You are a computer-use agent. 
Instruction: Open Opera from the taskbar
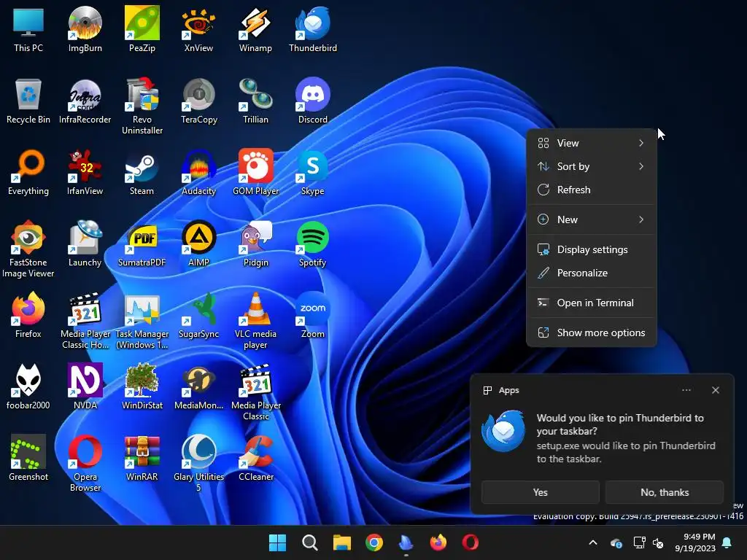point(471,542)
